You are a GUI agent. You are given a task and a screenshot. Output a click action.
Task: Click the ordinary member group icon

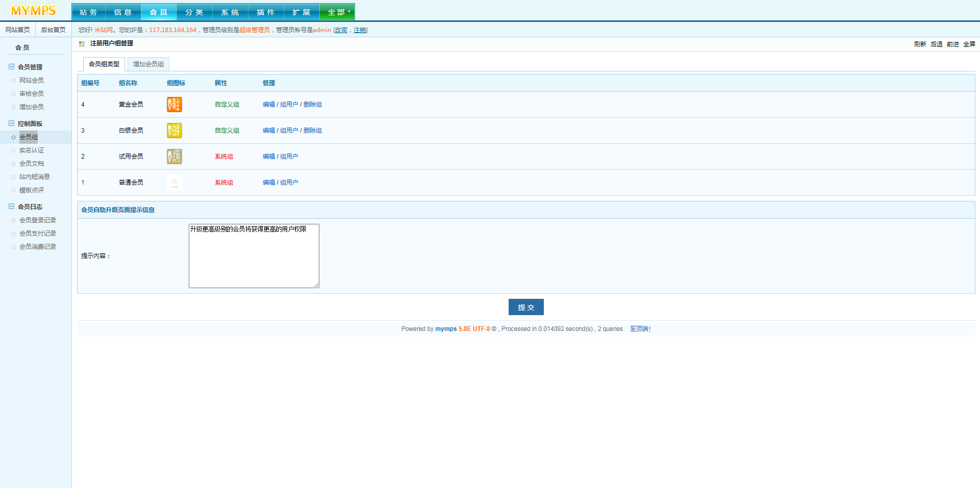click(174, 183)
